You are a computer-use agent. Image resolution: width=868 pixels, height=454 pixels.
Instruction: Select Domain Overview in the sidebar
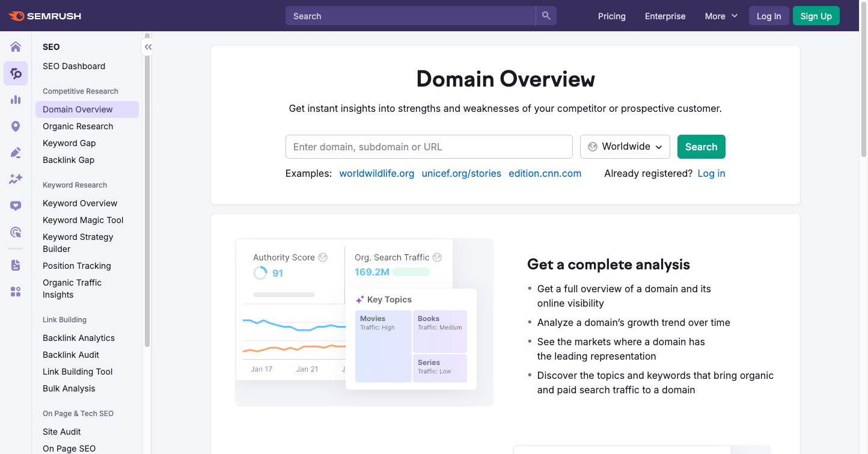pos(87,109)
